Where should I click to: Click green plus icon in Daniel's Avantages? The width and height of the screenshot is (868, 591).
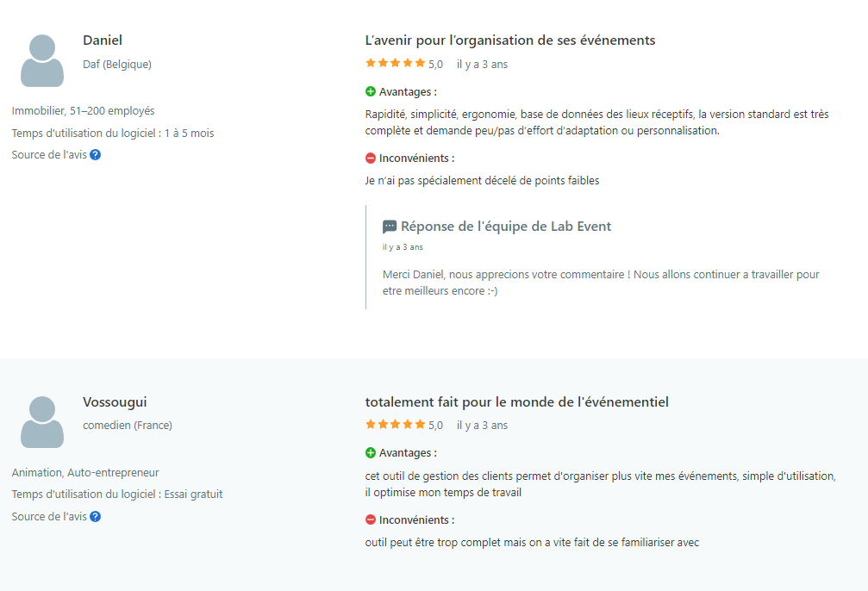coord(371,92)
